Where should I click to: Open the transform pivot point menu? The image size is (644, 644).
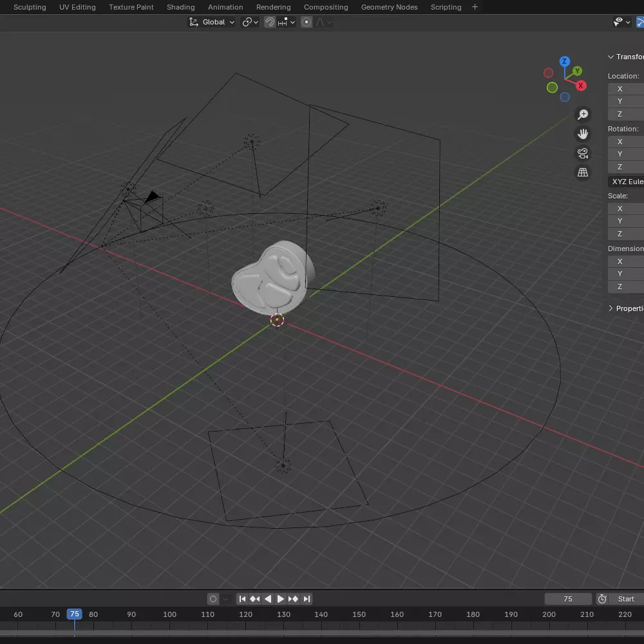point(250,22)
